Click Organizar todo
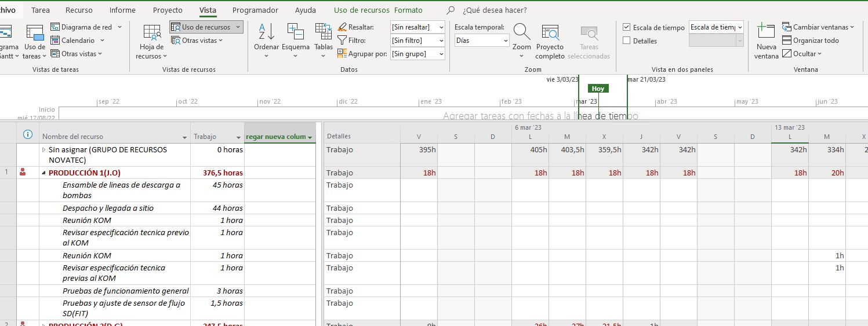The width and height of the screenshot is (868, 326). click(811, 40)
